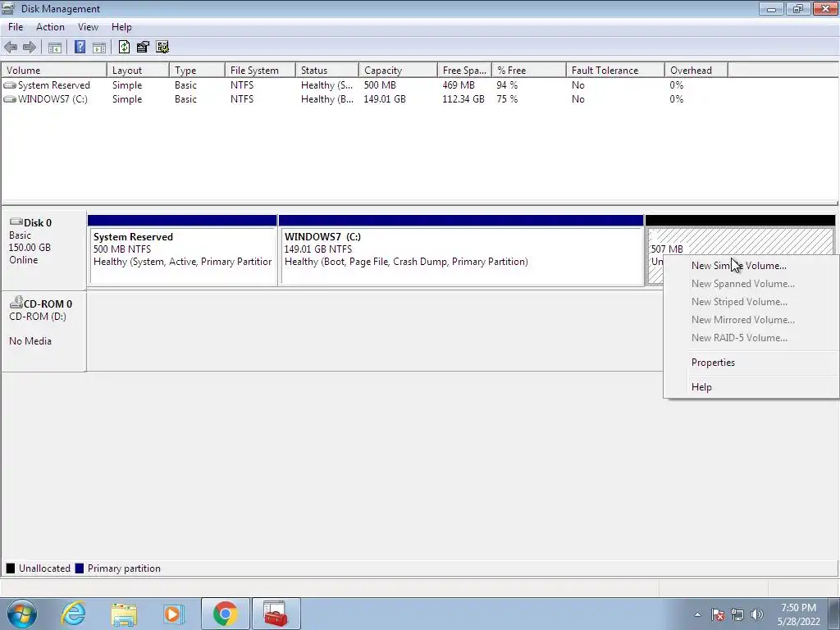
Task: Choose Help in the context menu
Action: pos(751,387)
